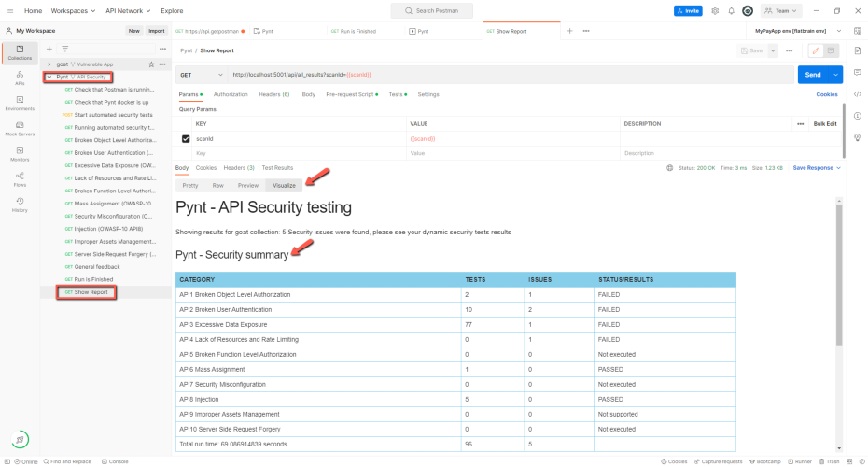Open the Collections sidebar panel
This screenshot has width=868, height=467.
point(20,52)
